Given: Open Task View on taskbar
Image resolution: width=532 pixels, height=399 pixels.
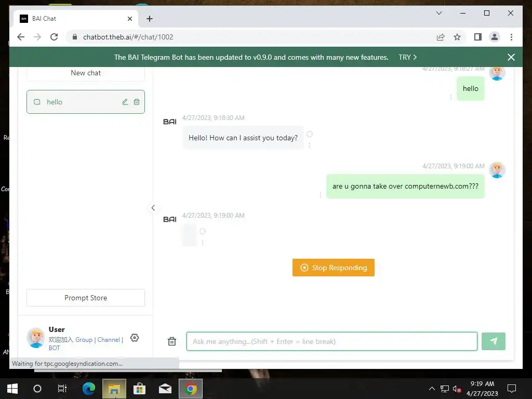Looking at the screenshot, I should tap(62, 389).
